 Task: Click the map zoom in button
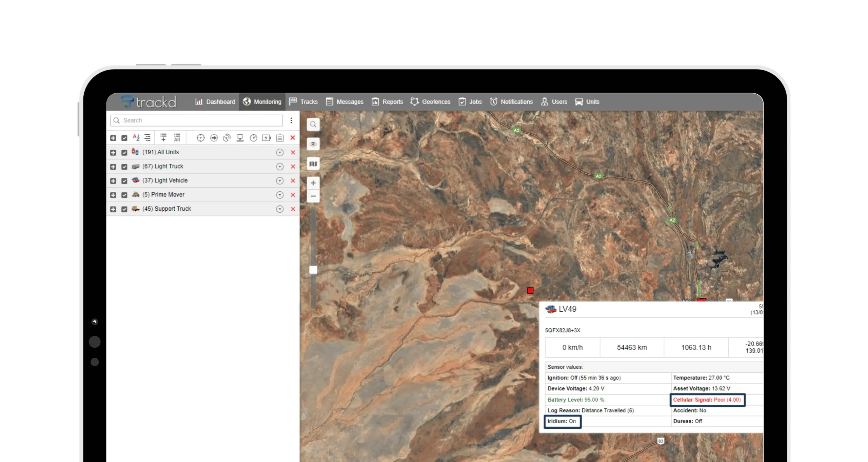313,183
